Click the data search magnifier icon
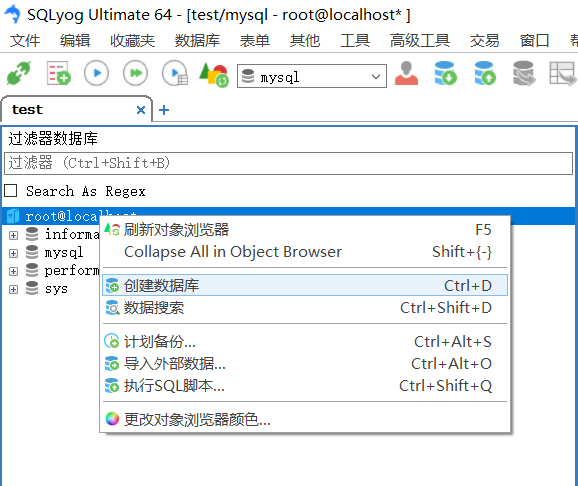The height and width of the screenshot is (486, 578). click(112, 308)
